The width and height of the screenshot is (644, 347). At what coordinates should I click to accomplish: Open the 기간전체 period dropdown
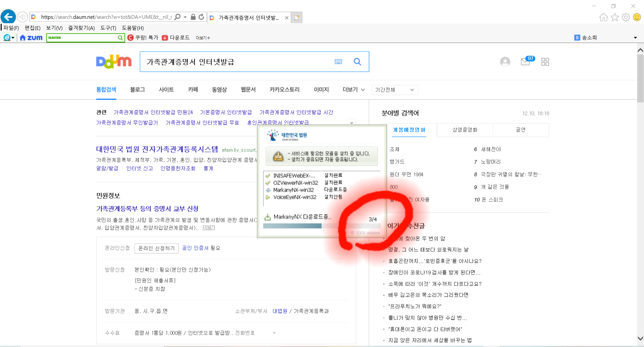tap(395, 90)
